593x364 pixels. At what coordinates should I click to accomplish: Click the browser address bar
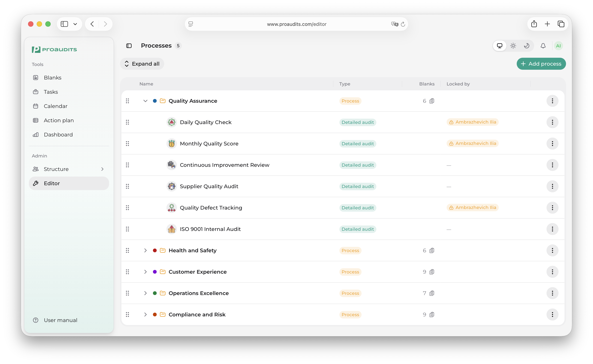pyautogui.click(x=296, y=24)
